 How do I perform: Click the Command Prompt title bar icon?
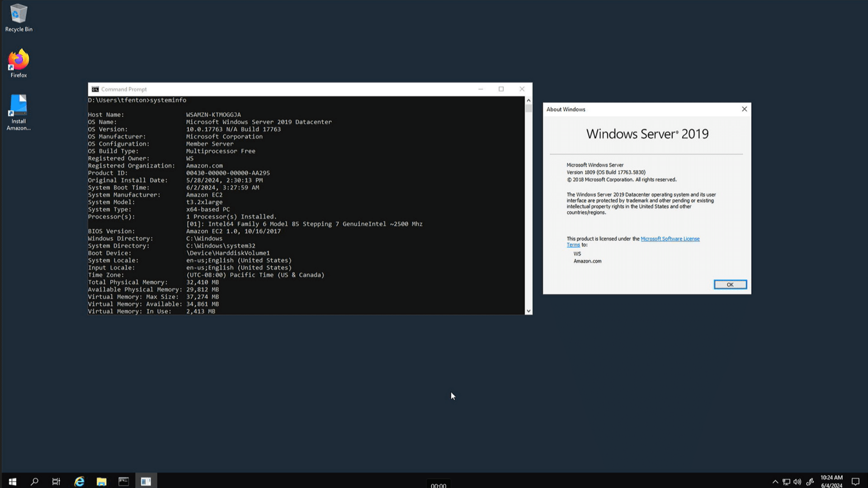point(95,89)
